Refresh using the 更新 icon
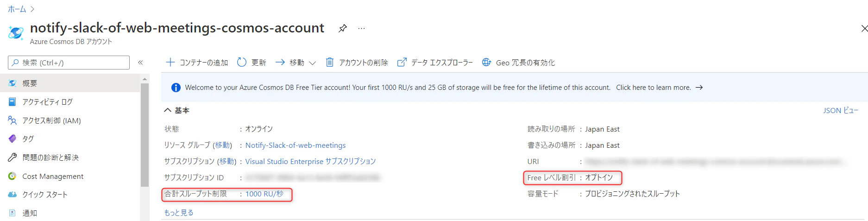 [x=242, y=62]
